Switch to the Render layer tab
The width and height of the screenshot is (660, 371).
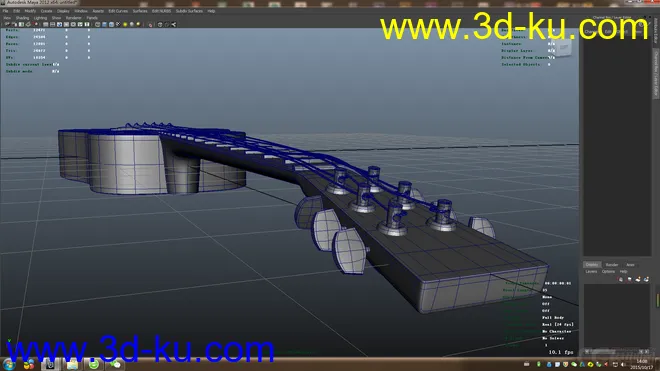click(x=612, y=265)
